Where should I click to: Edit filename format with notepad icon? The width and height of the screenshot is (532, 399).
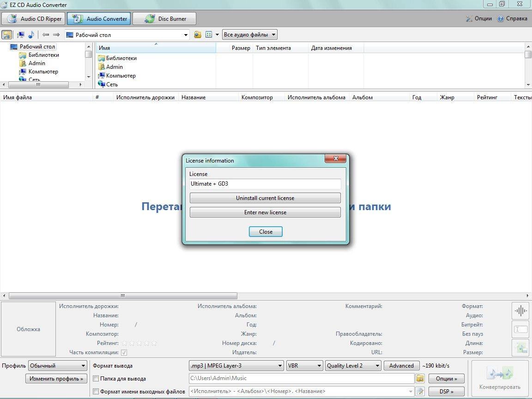[420, 391]
